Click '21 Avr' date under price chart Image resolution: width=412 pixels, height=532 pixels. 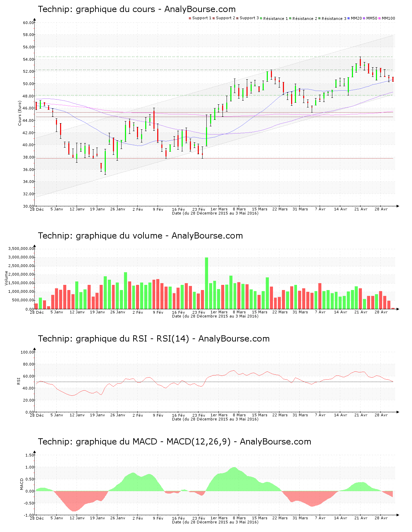tap(361, 209)
